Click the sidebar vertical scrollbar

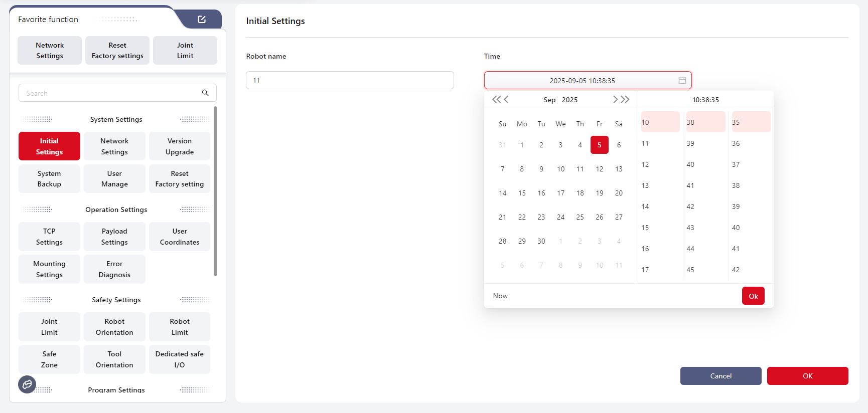point(215,190)
